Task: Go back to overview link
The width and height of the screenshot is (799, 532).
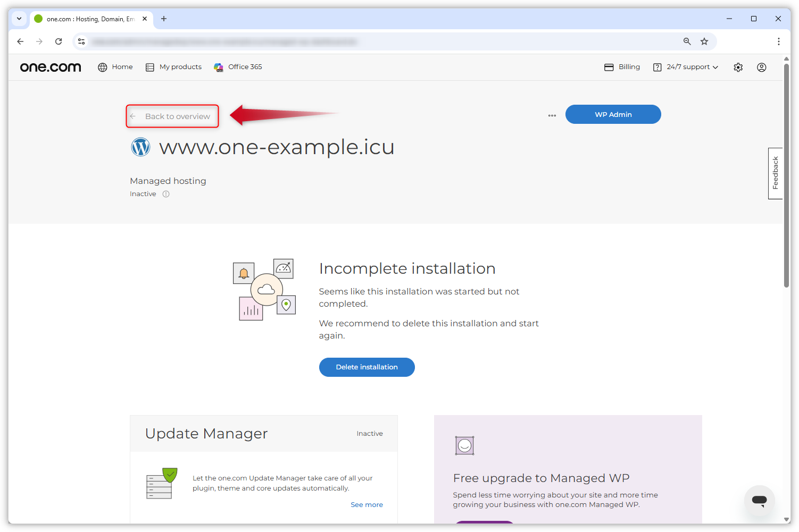Action: (x=178, y=116)
